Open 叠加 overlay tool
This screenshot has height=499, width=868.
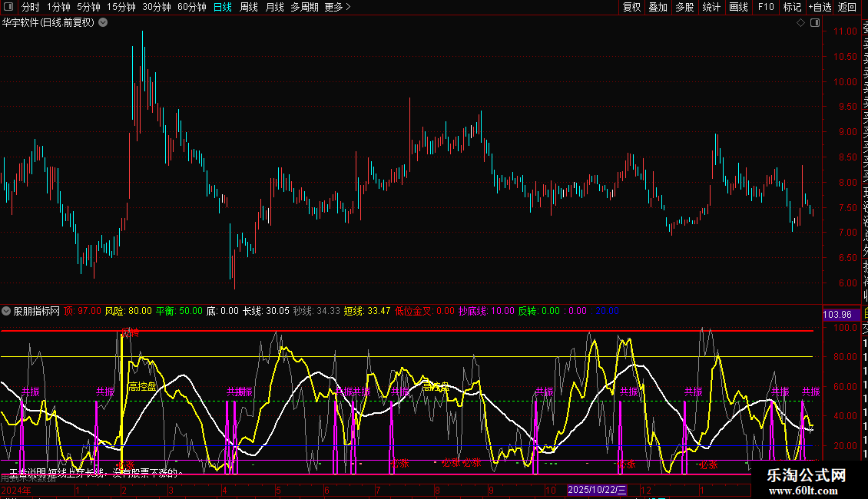658,7
